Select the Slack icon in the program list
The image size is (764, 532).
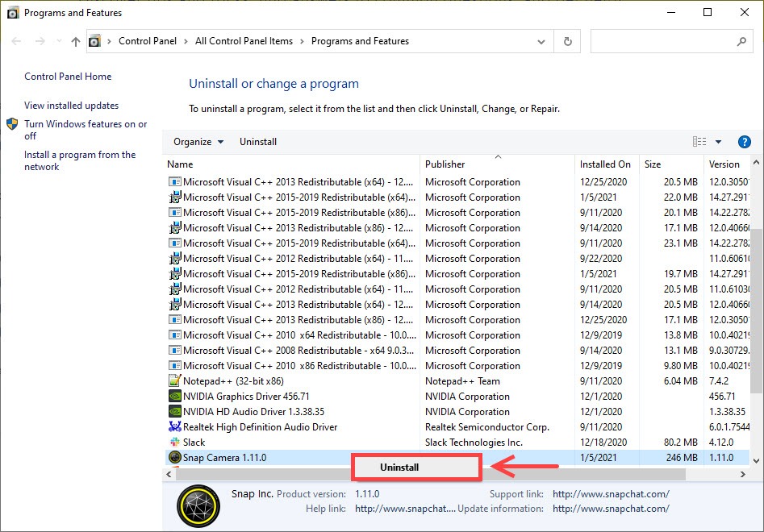point(174,442)
